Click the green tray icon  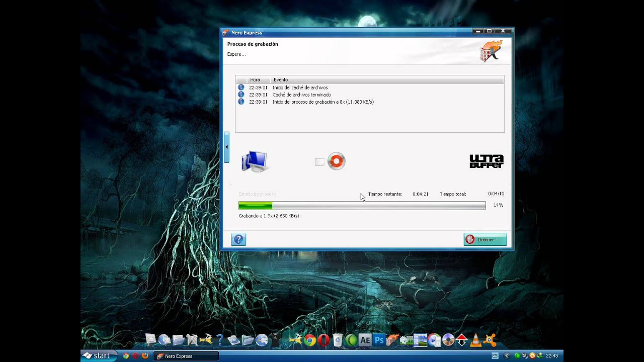click(517, 356)
